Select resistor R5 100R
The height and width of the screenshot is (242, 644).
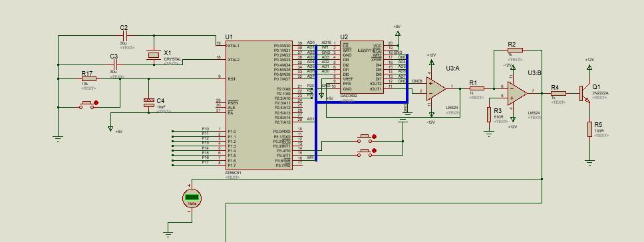[x=590, y=129]
